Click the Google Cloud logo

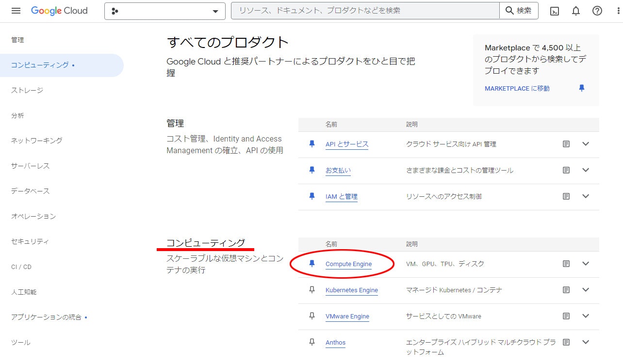pyautogui.click(x=59, y=11)
